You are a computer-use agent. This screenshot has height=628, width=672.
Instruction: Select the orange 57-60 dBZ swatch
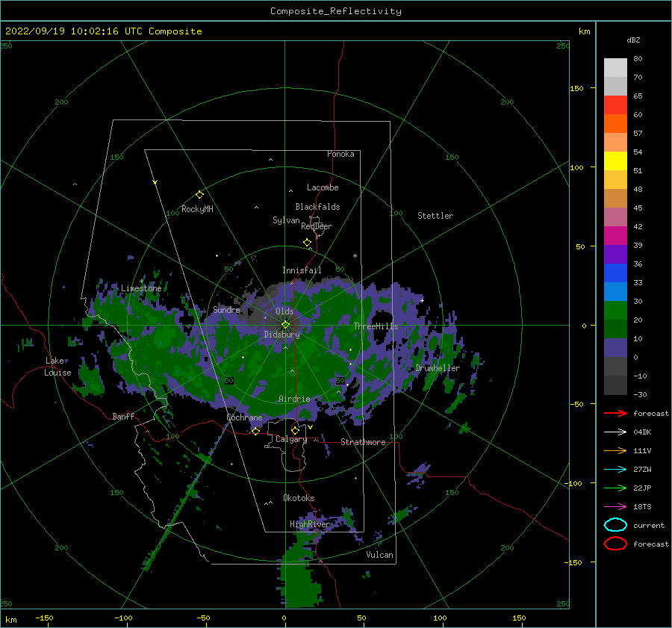[615, 124]
